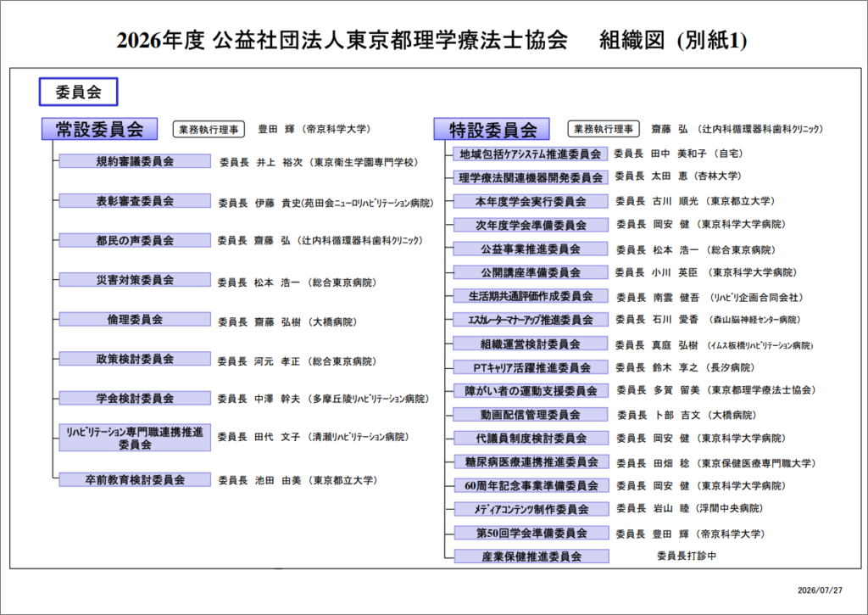Click 委員長 卜部 吉文 (大橋病院) text

(687, 415)
